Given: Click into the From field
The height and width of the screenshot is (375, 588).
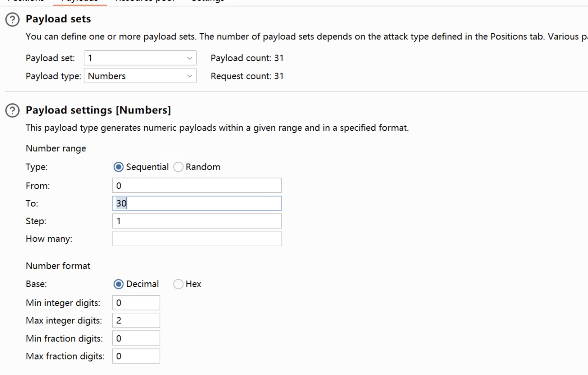Looking at the screenshot, I should 197,186.
